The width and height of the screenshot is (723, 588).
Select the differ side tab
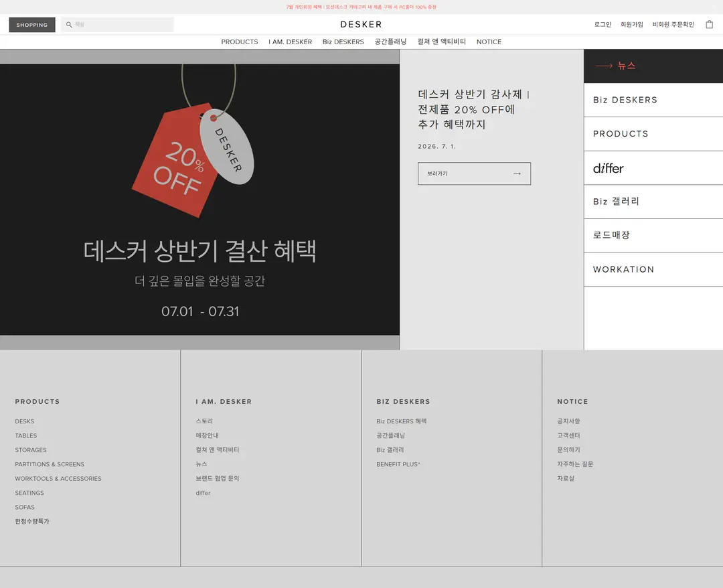653,168
